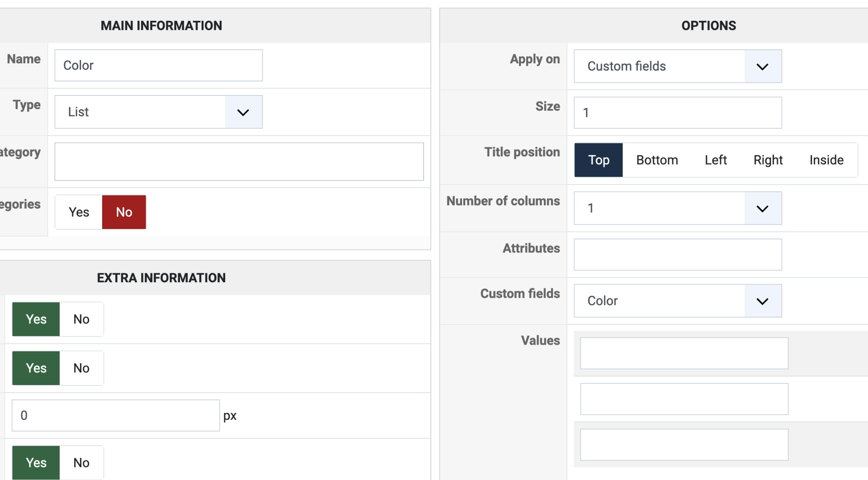Click the Size input field
868x480 pixels.
(x=677, y=113)
